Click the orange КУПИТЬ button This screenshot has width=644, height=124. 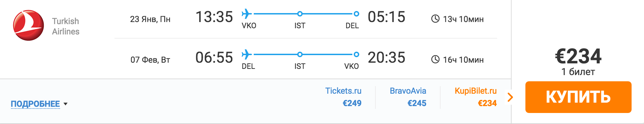(x=578, y=97)
